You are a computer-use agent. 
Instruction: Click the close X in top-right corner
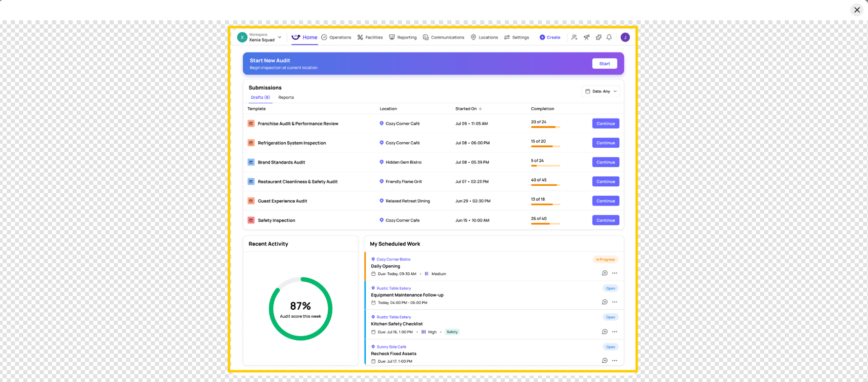857,10
